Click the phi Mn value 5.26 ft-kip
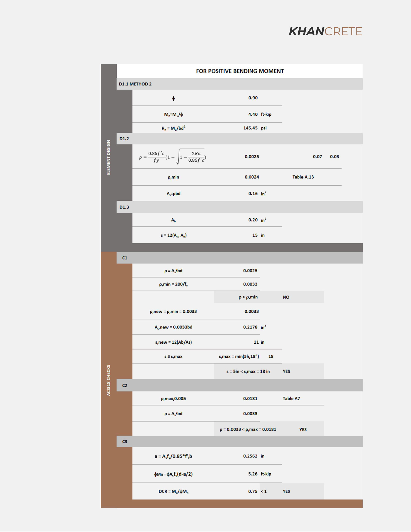The image size is (411, 532). [x=253, y=474]
